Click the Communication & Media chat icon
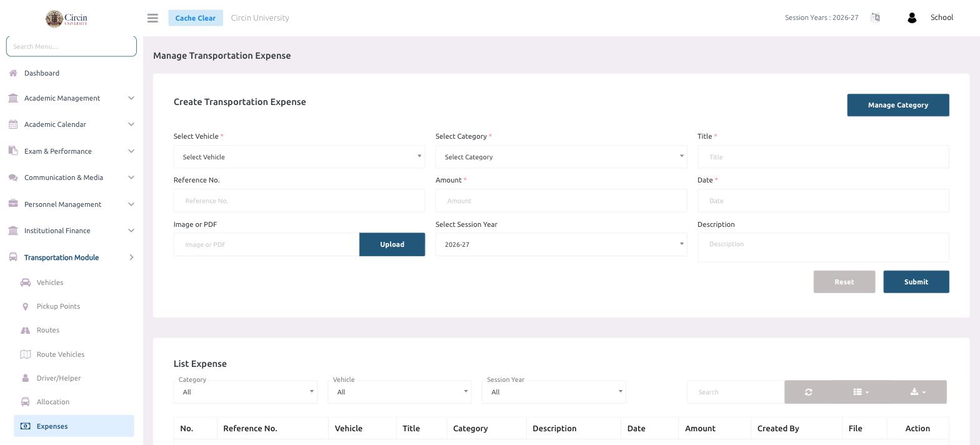The width and height of the screenshot is (980, 445). (x=13, y=177)
